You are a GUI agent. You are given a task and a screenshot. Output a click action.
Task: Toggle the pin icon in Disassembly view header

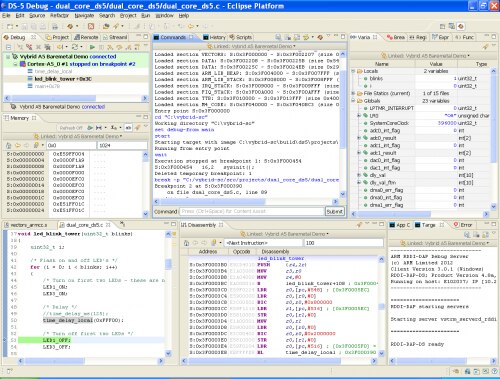359,225
